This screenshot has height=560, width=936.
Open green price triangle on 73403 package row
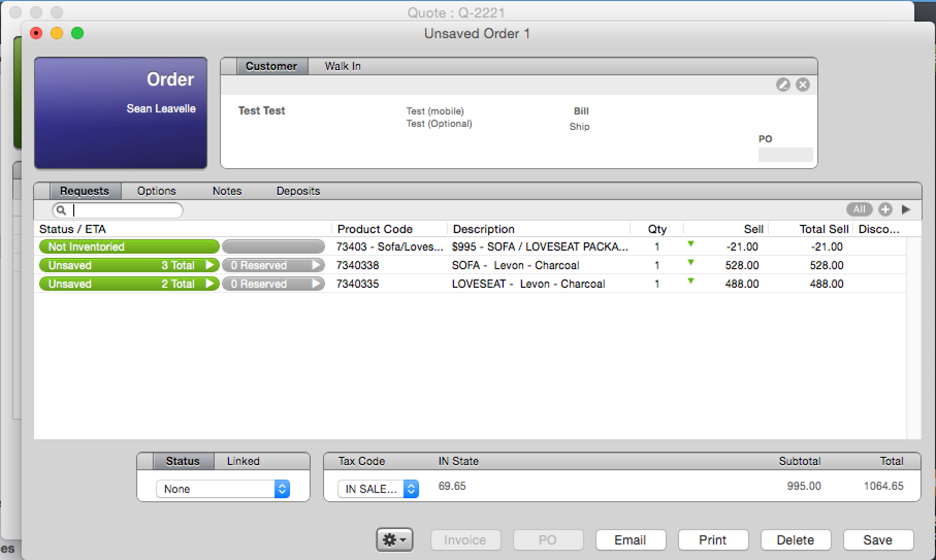pyautogui.click(x=691, y=244)
